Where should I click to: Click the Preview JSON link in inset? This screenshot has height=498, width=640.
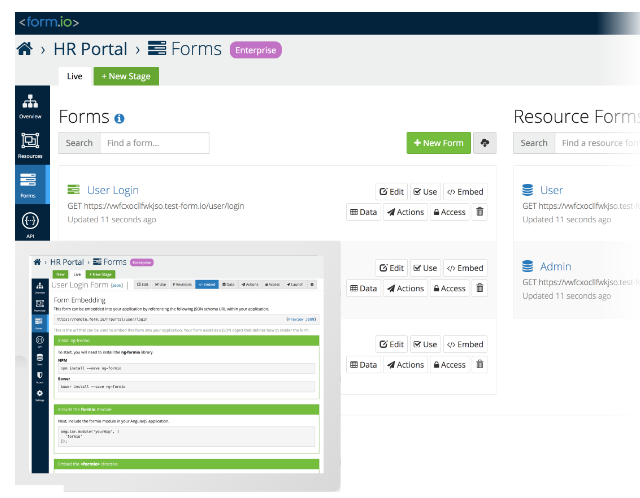click(301, 319)
